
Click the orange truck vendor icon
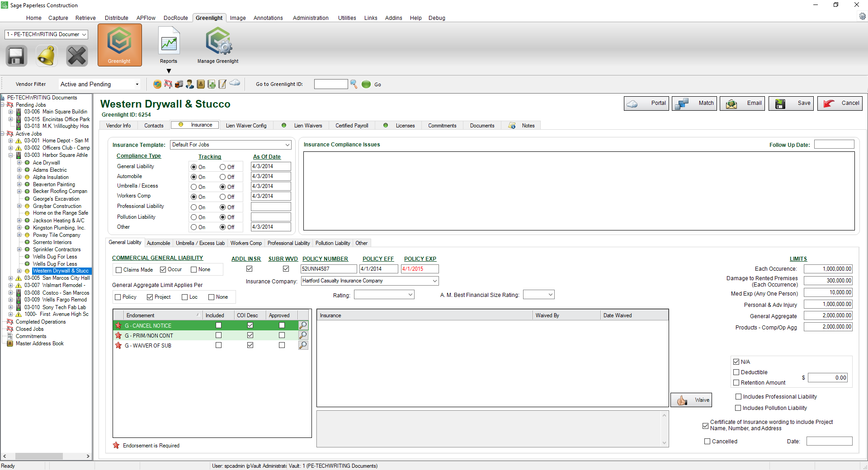point(179,84)
